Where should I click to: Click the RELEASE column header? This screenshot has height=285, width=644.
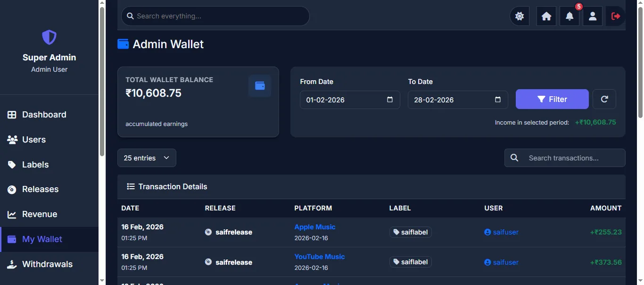[220, 208]
